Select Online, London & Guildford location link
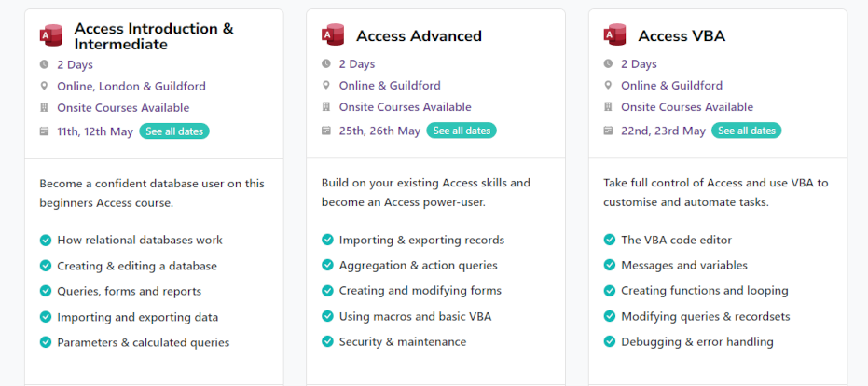 131,87
